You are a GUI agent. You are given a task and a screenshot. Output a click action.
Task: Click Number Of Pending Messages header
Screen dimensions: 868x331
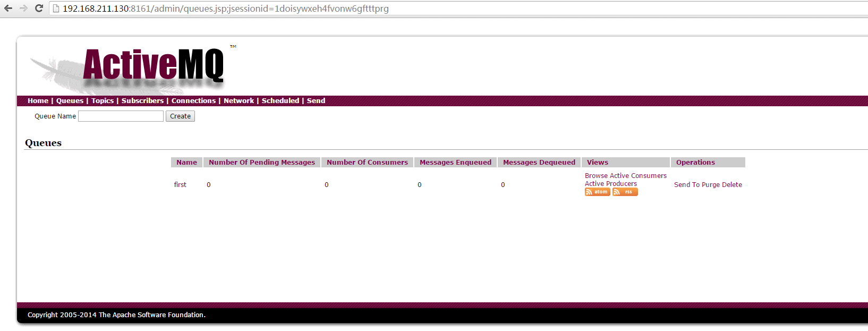(x=262, y=163)
